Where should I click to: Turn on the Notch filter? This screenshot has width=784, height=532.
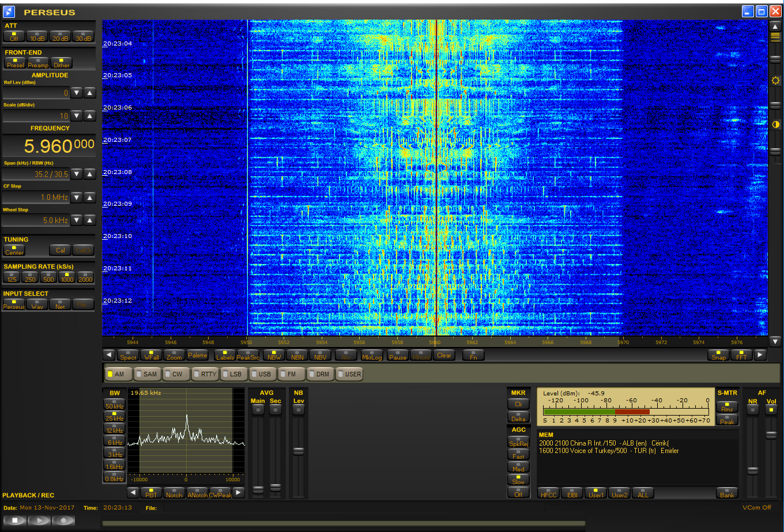174,493
